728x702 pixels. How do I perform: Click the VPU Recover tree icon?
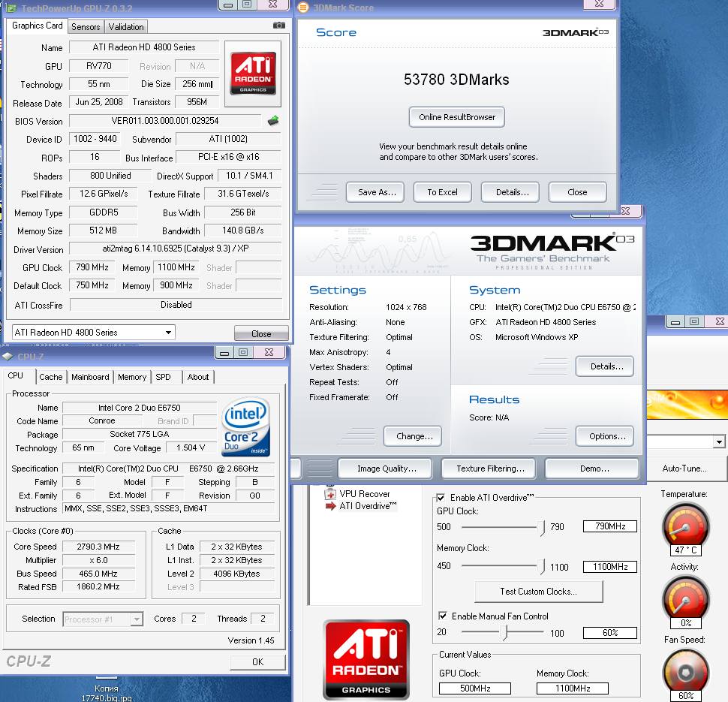pyautogui.click(x=330, y=494)
